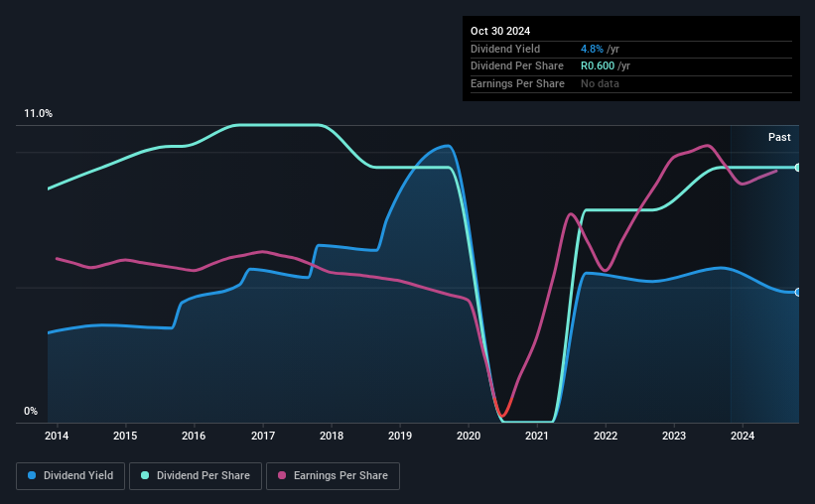This screenshot has height=504, width=815.
Task: Click the 2014 x-axis label
Action: click(57, 436)
